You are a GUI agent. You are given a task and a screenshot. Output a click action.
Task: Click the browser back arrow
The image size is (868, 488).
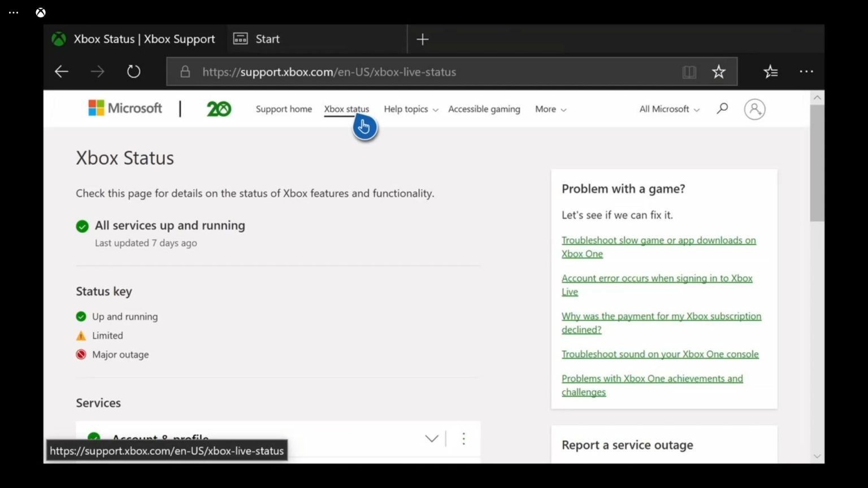[62, 72]
